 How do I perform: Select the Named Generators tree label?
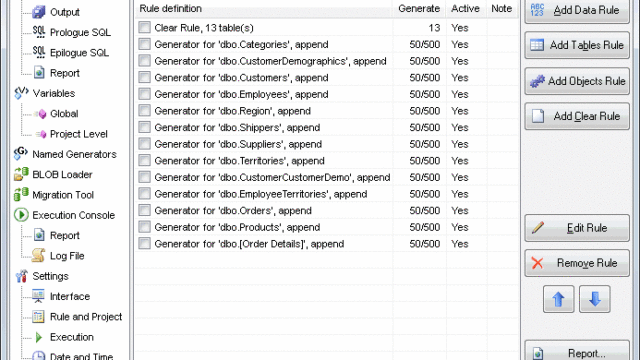tap(74, 154)
